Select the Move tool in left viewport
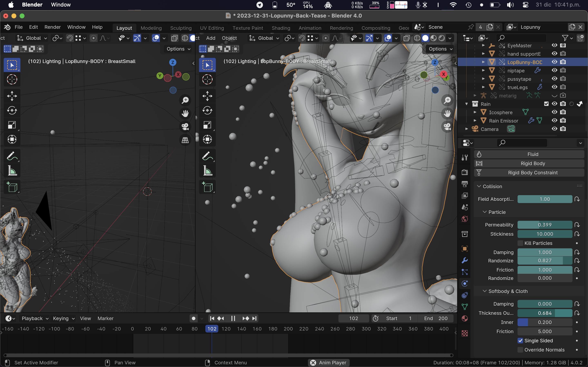 click(x=12, y=96)
